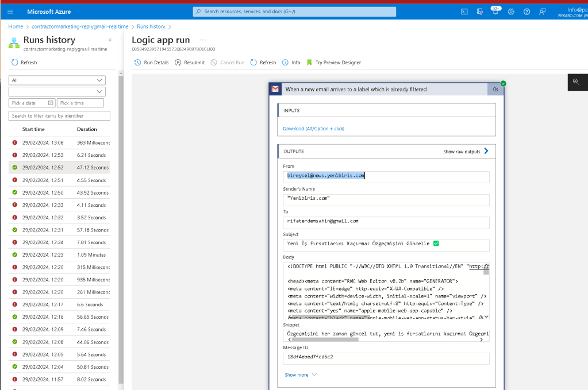Click the Download (Alt/Option + click) link

(313, 129)
